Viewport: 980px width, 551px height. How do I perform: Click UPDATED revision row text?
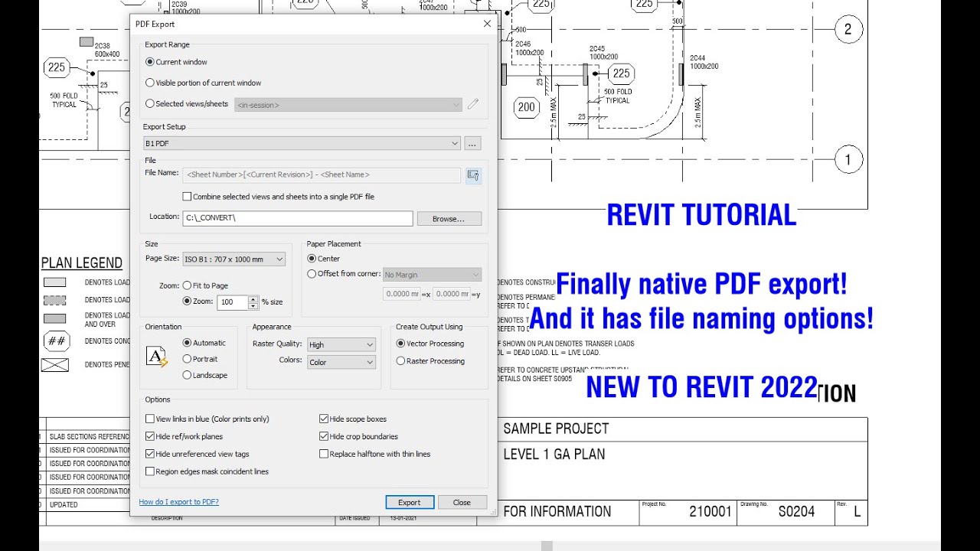click(64, 504)
